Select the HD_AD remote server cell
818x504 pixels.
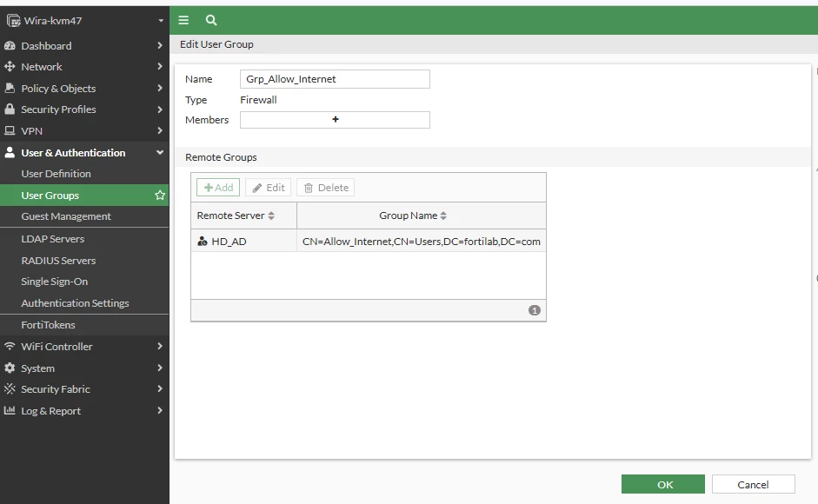pyautogui.click(x=244, y=241)
